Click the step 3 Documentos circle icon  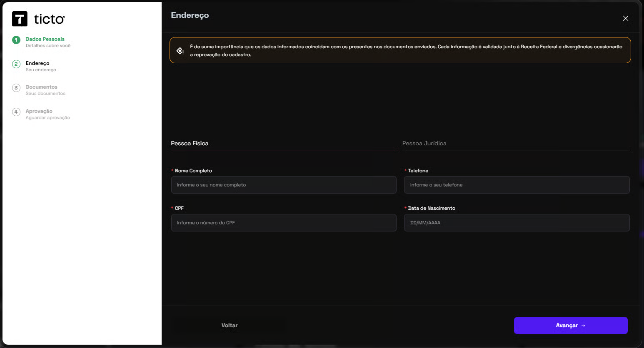(x=16, y=88)
